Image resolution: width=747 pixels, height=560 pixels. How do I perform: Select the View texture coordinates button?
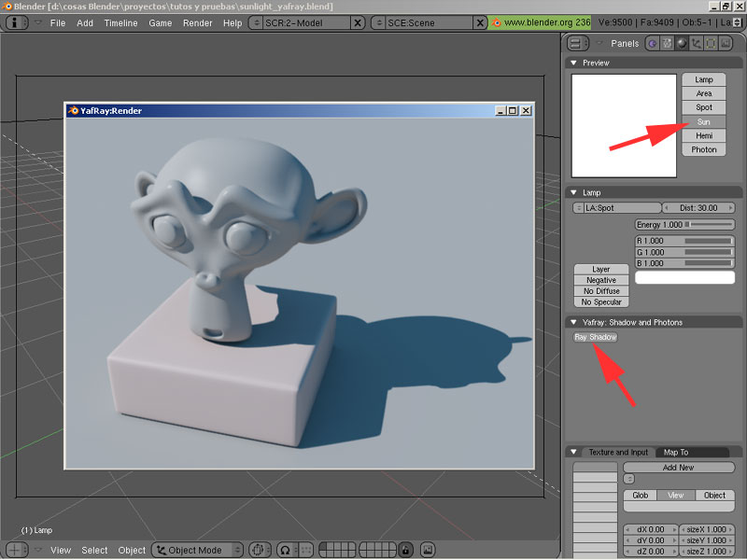coord(675,496)
